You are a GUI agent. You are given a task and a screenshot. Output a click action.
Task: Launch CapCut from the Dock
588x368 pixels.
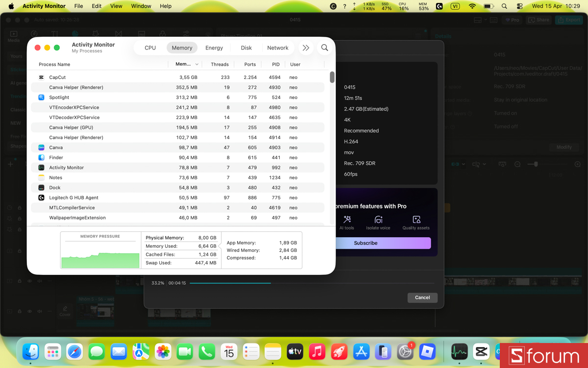[481, 352]
